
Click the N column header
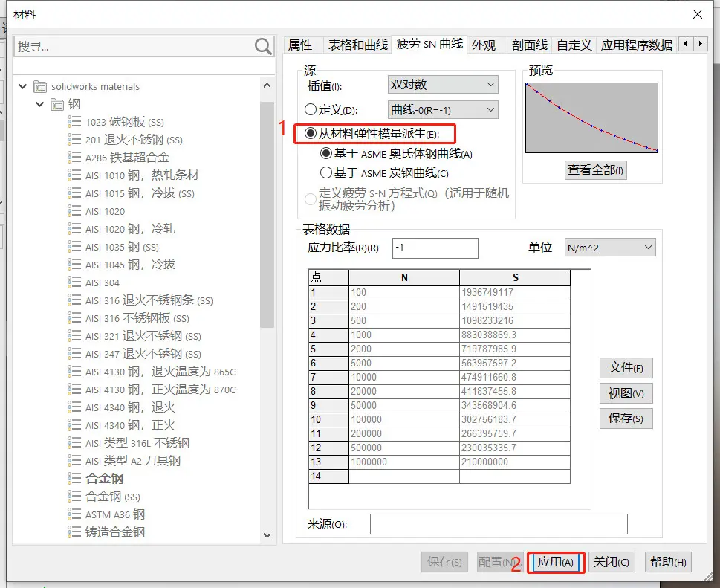tap(404, 277)
